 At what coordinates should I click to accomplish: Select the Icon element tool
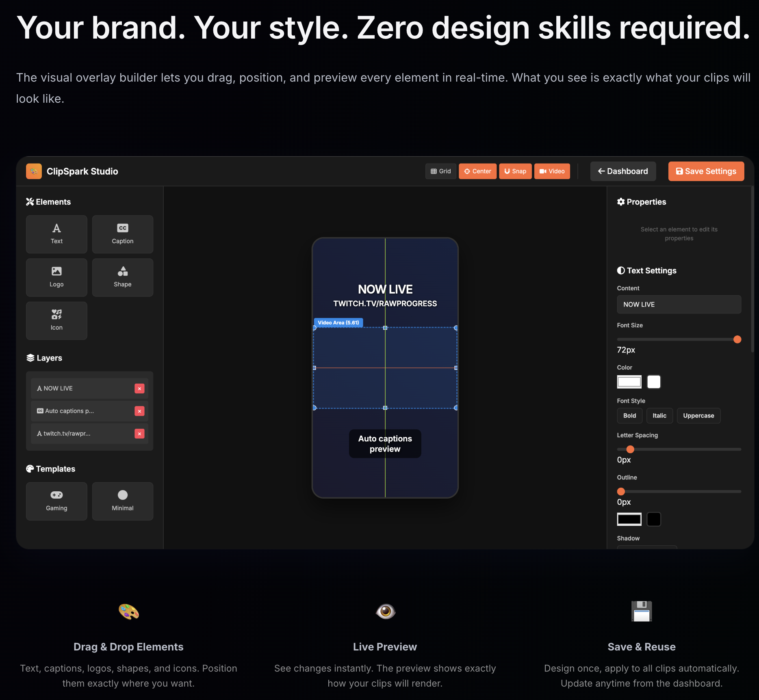[x=56, y=321]
